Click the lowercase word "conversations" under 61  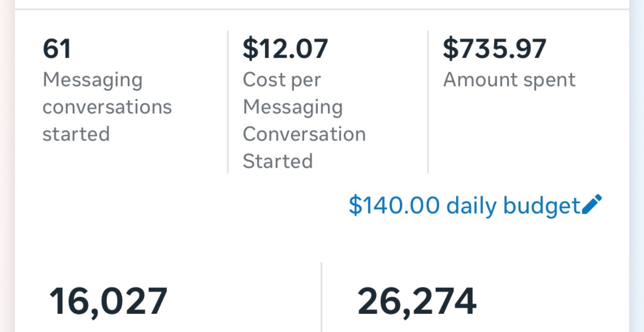pyautogui.click(x=107, y=107)
